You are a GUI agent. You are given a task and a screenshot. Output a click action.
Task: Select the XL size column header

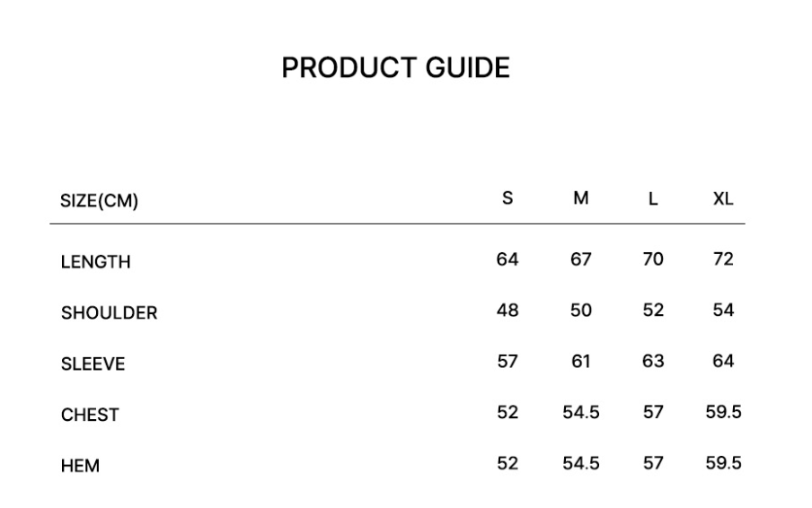coord(723,199)
